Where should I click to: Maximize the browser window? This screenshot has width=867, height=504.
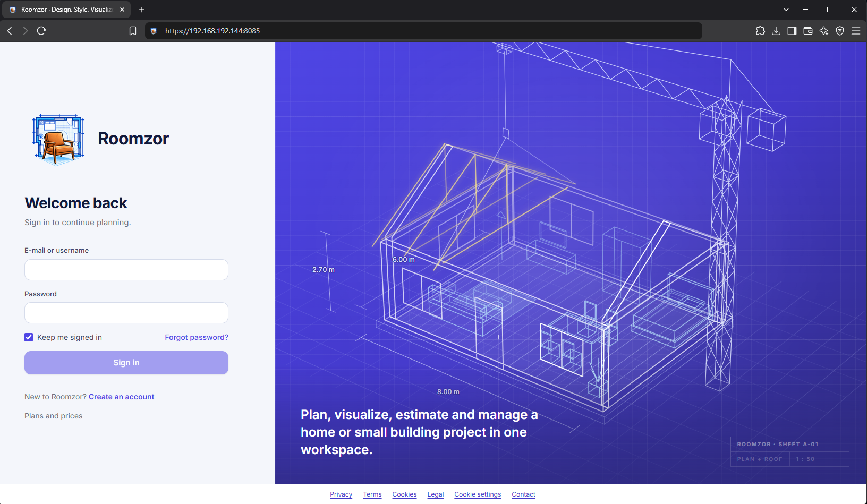(x=830, y=10)
